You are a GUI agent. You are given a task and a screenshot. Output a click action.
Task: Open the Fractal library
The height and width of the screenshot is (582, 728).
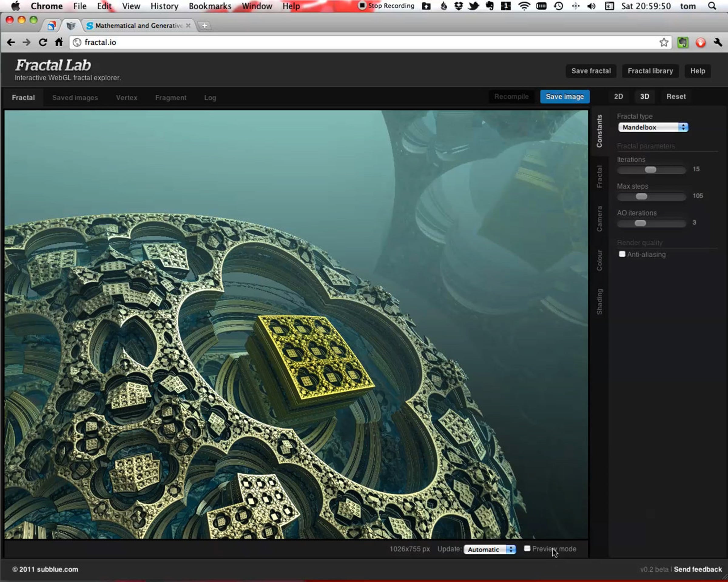coord(650,71)
